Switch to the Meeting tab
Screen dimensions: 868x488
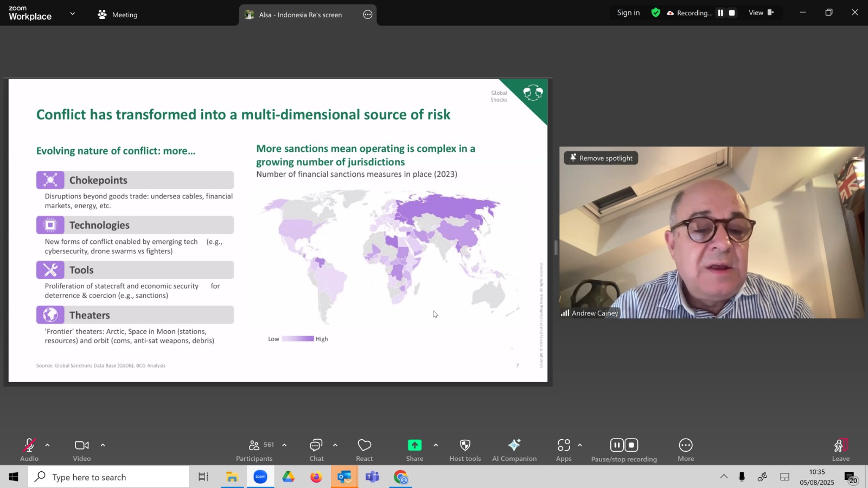point(117,15)
